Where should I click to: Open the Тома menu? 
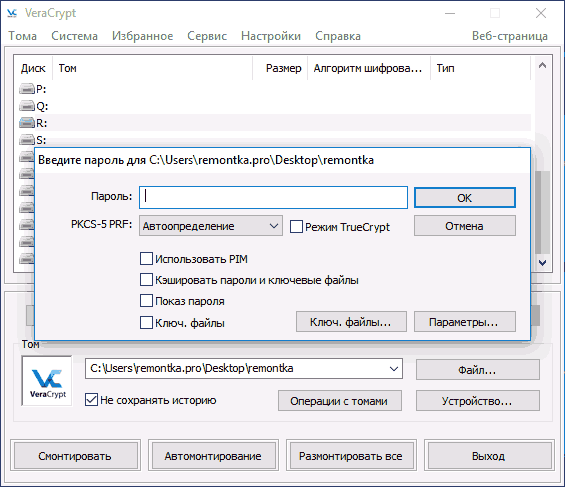click(x=22, y=36)
